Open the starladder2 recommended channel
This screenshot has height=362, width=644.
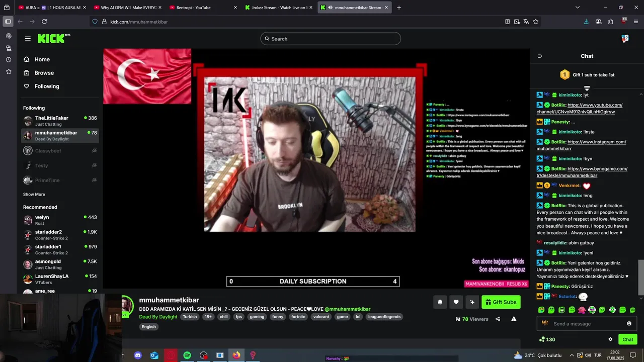click(x=60, y=235)
